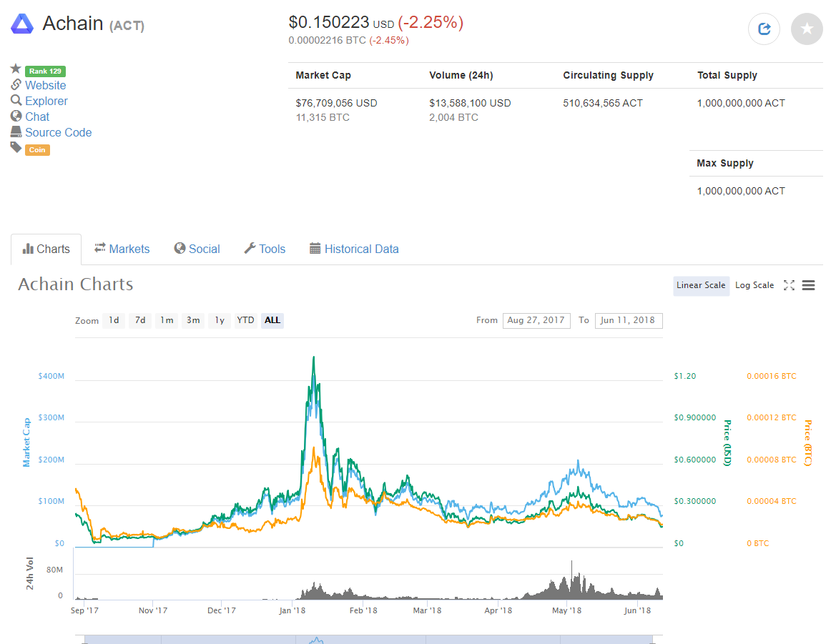Click the 24h Vol axis label
Screen dimensions: 826x644
coord(30,573)
